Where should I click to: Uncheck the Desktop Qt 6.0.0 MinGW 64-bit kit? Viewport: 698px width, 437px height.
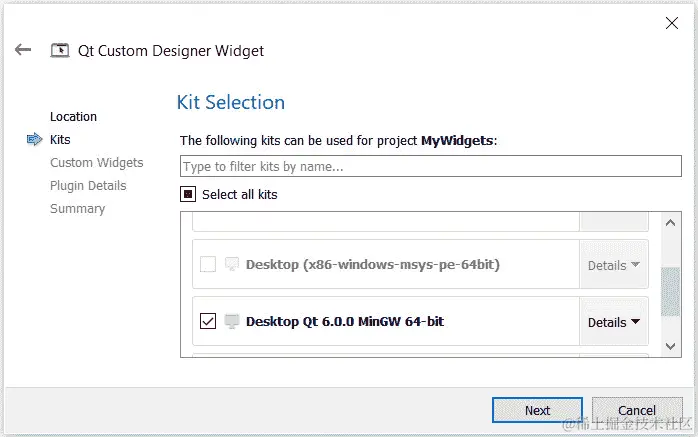208,321
